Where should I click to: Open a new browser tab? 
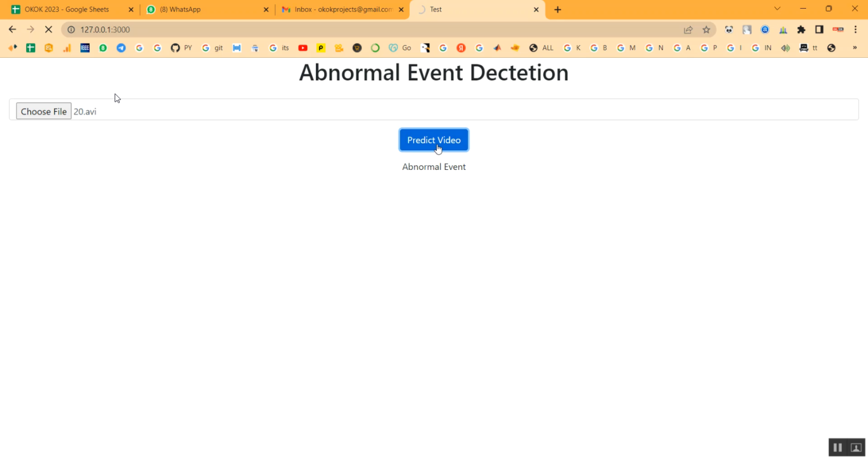[x=558, y=10]
